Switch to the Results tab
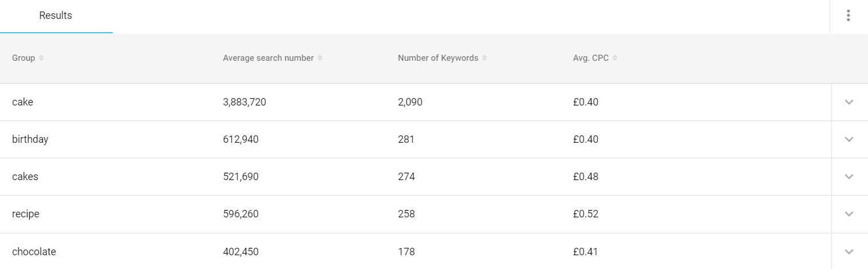Viewport: 868px width, 269px height. pos(56,16)
